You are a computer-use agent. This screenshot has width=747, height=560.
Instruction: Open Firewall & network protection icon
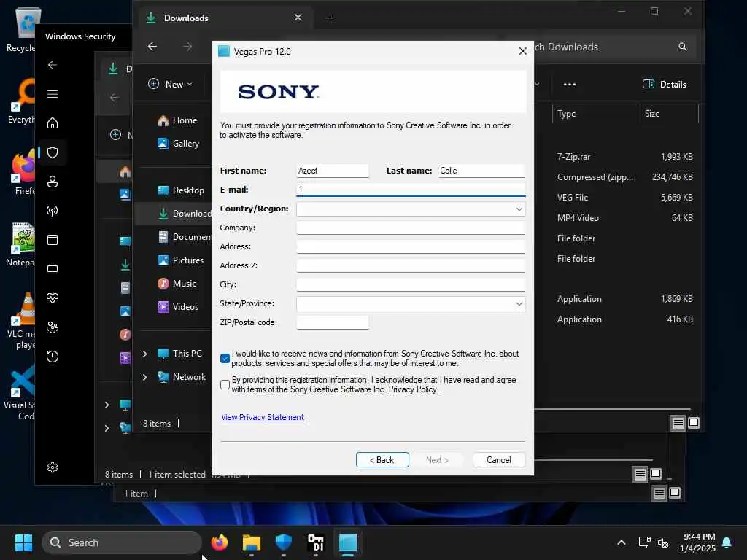53,211
